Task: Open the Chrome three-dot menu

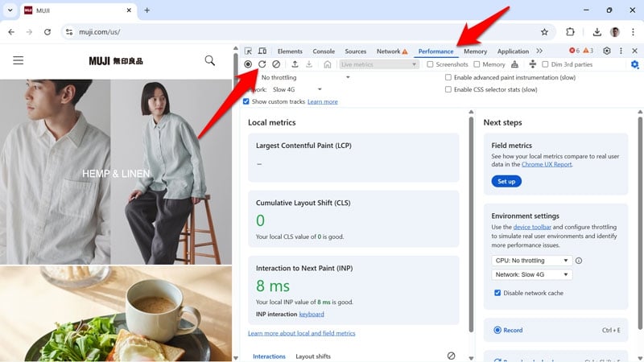Action: 633,32
